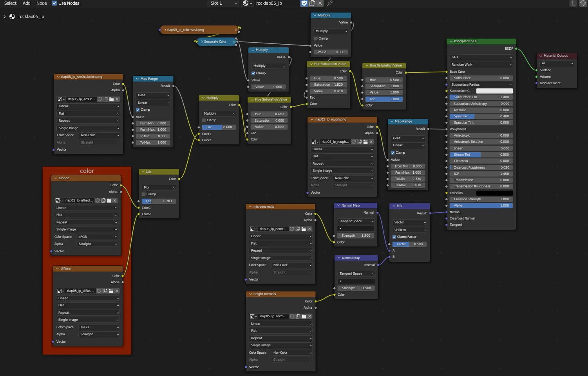Open the GGX distribution dropdown in Principled BSDF
The width and height of the screenshot is (588, 376).
[481, 57]
